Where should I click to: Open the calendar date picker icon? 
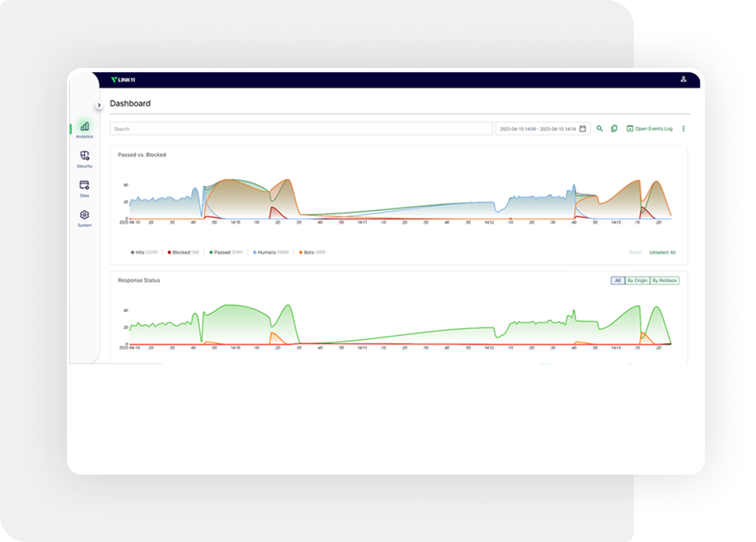tap(582, 129)
